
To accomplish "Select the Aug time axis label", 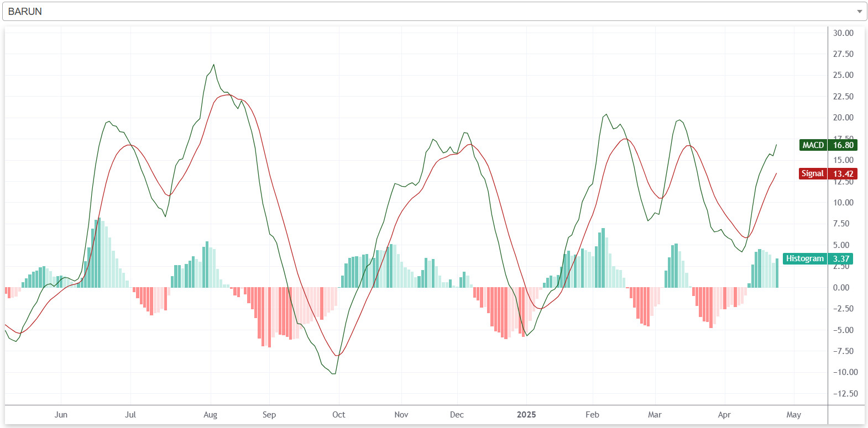I will (210, 415).
